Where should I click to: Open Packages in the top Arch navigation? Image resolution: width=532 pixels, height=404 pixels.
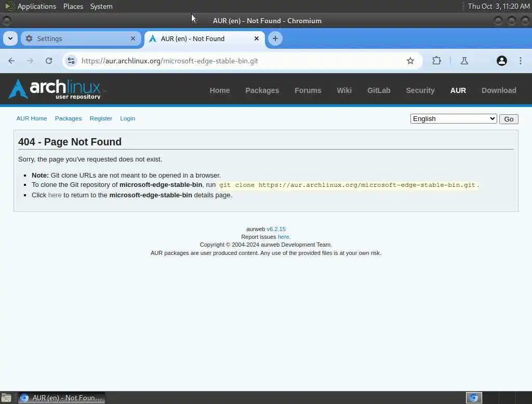pyautogui.click(x=262, y=90)
